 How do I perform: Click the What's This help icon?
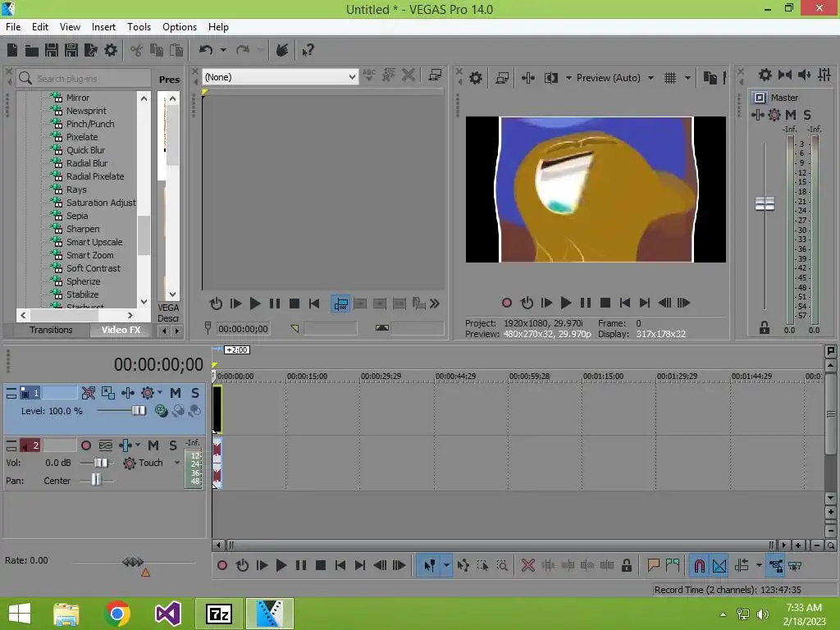click(x=308, y=50)
